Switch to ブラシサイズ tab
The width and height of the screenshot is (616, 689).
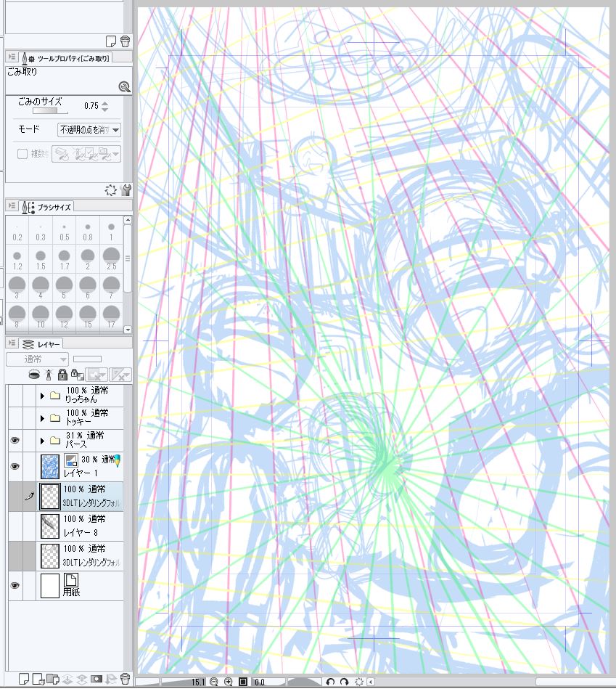point(46,206)
